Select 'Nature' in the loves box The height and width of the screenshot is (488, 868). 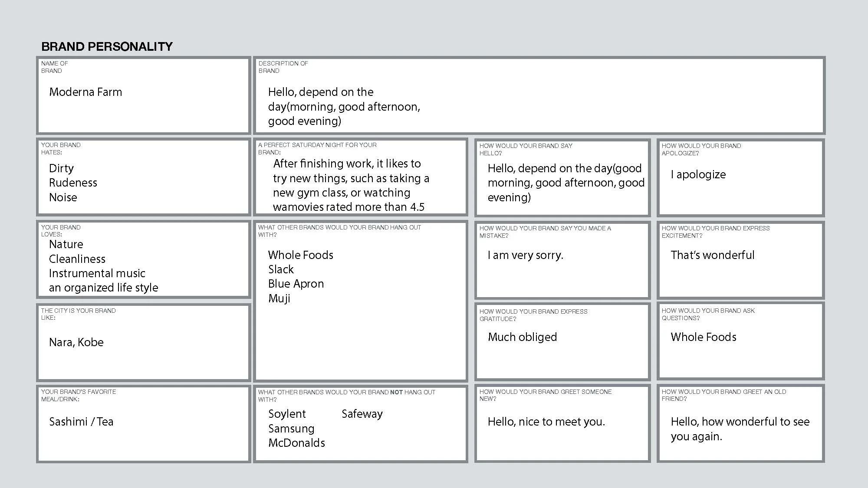[x=66, y=244]
